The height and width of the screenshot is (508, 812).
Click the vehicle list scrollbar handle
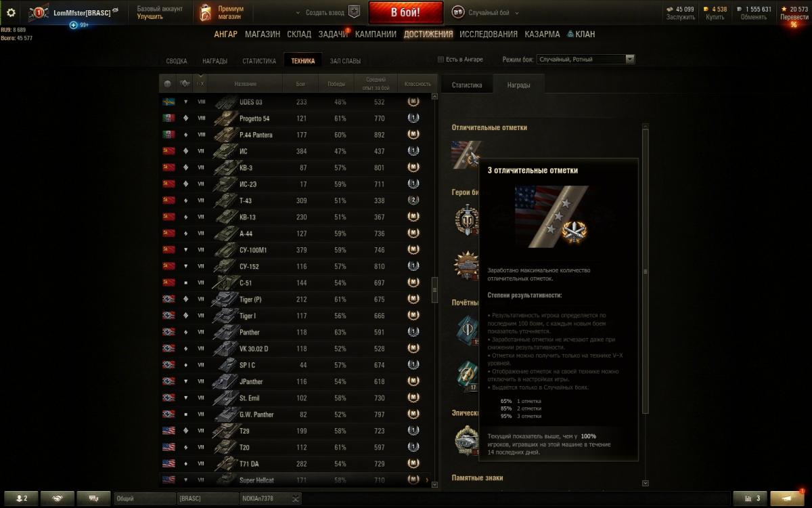[x=434, y=289]
